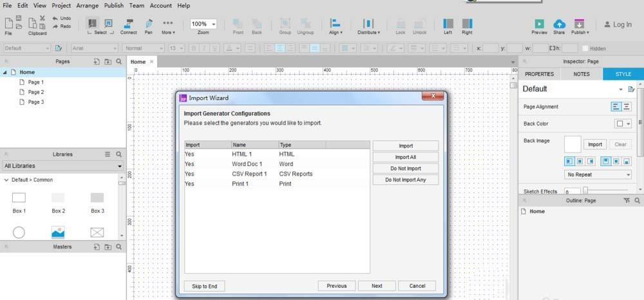
Task: Select the Connect tool in toolbar
Action: (128, 26)
